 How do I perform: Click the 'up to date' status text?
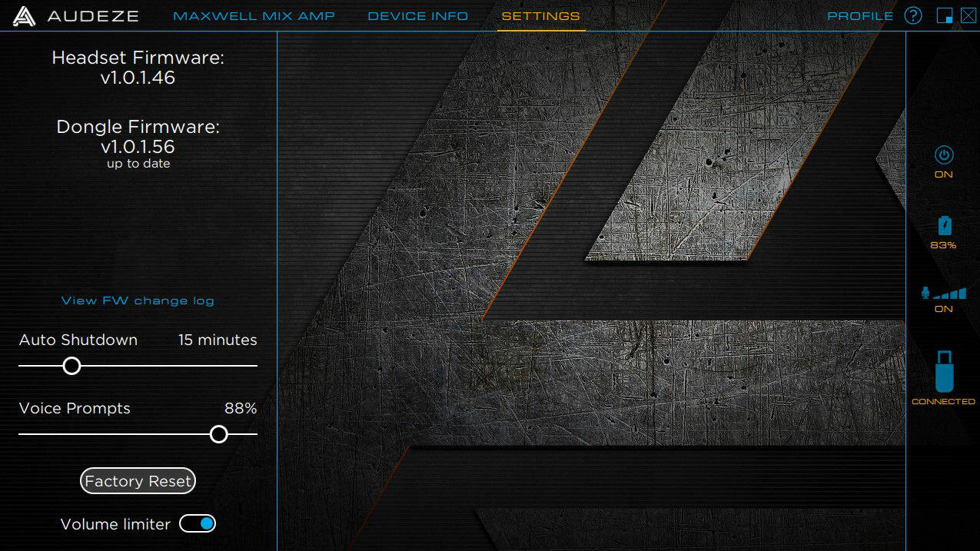[138, 164]
